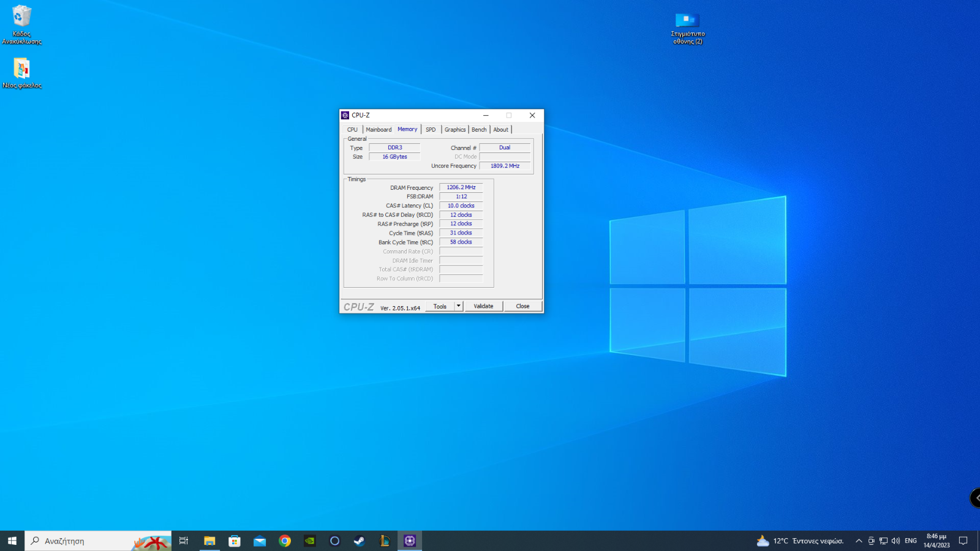Open the Bench tab
Image resolution: width=980 pixels, height=551 pixels.
click(479, 129)
